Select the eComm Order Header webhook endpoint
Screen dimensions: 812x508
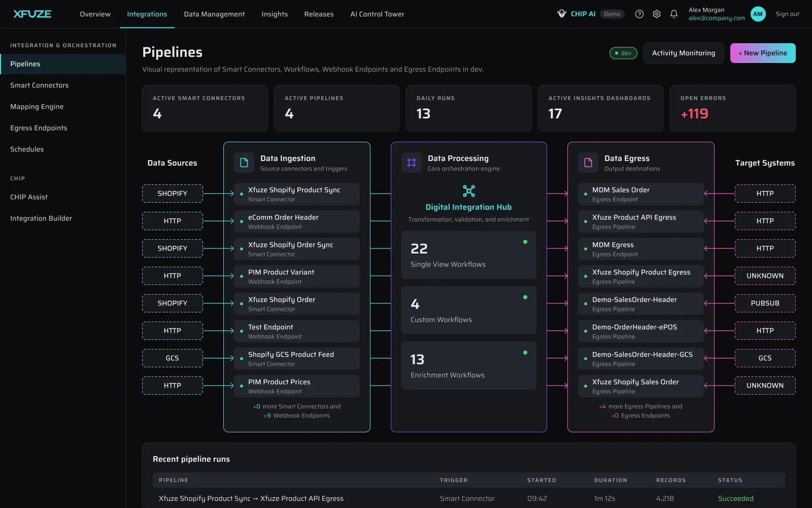tap(297, 221)
